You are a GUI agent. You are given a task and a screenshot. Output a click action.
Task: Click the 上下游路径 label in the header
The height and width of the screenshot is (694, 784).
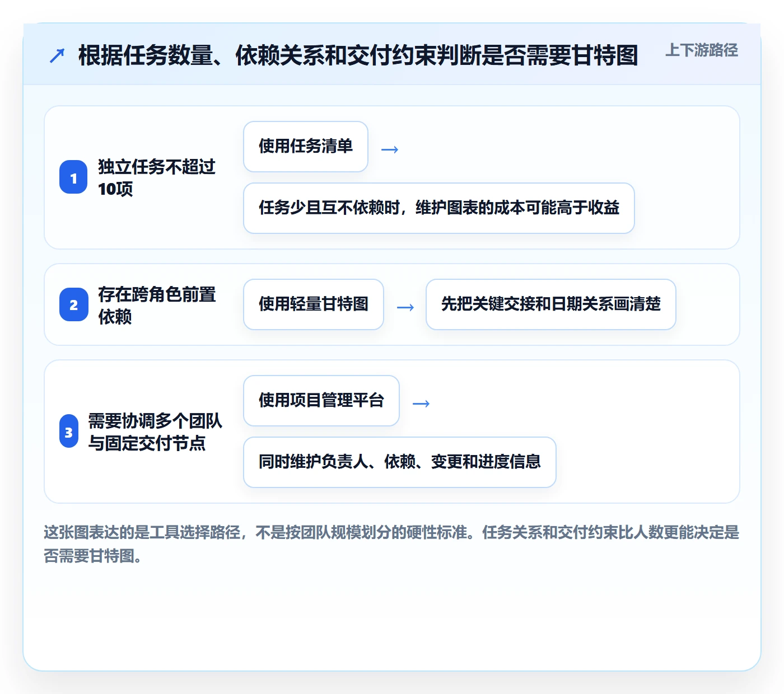click(x=701, y=50)
